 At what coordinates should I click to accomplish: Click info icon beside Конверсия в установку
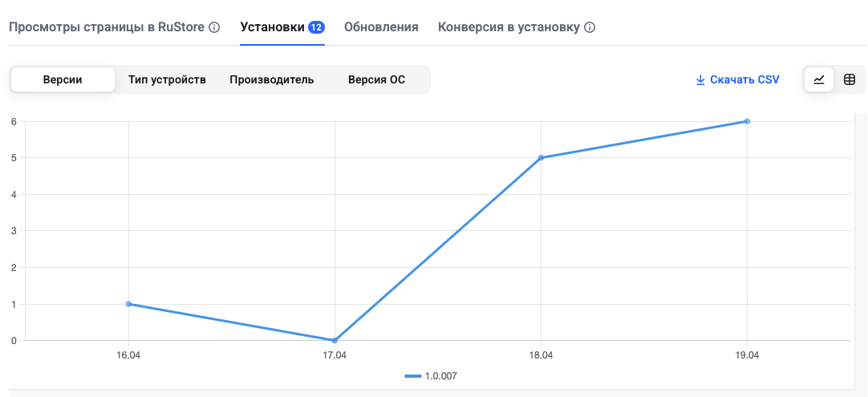[590, 27]
